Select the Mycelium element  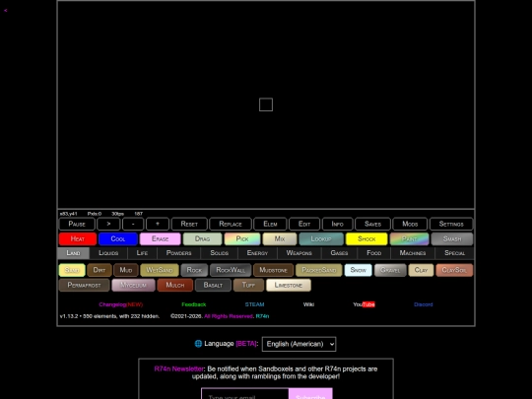click(x=133, y=285)
